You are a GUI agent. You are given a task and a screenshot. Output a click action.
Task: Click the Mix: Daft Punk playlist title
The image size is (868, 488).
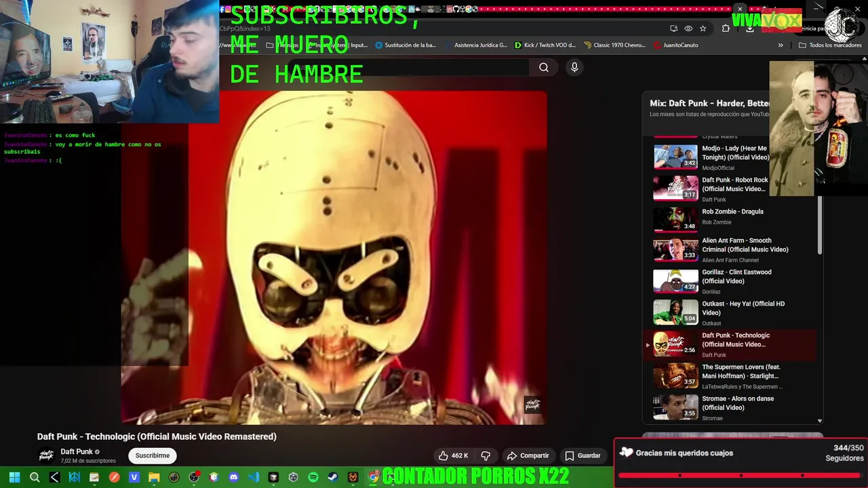709,103
